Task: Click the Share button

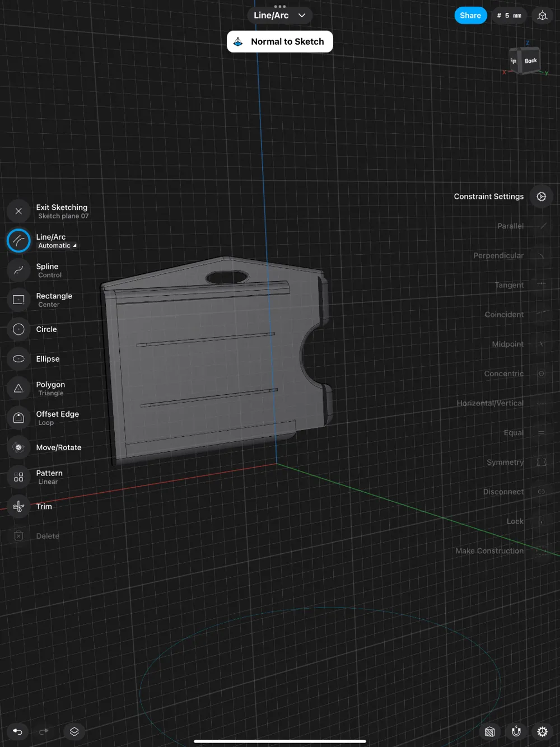Action: point(470,16)
